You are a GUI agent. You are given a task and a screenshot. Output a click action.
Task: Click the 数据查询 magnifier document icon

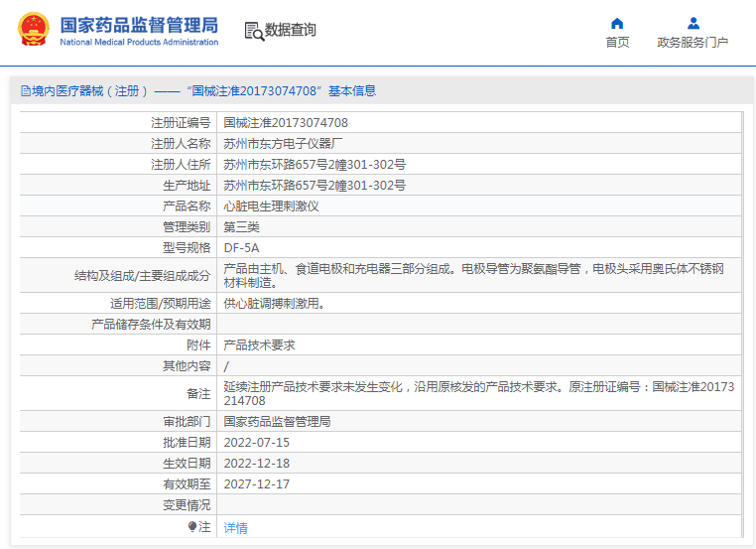(254, 31)
